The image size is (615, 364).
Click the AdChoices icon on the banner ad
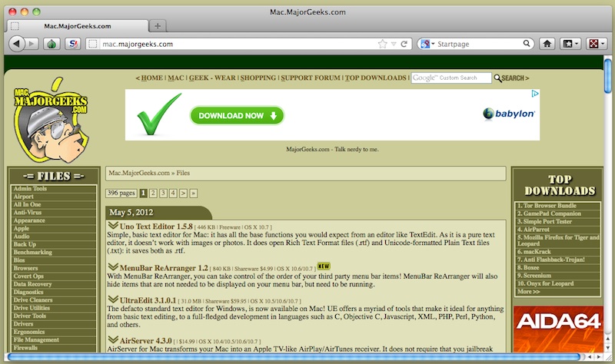(534, 94)
